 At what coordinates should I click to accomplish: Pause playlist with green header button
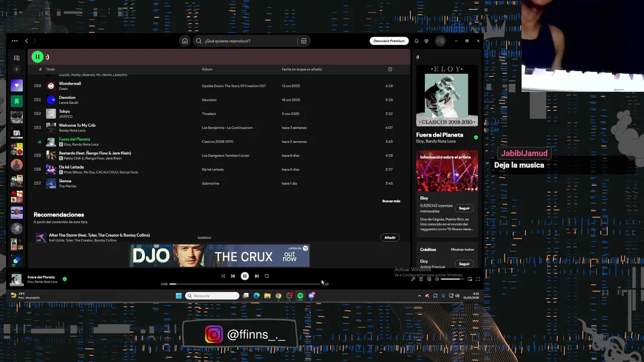coord(37,57)
